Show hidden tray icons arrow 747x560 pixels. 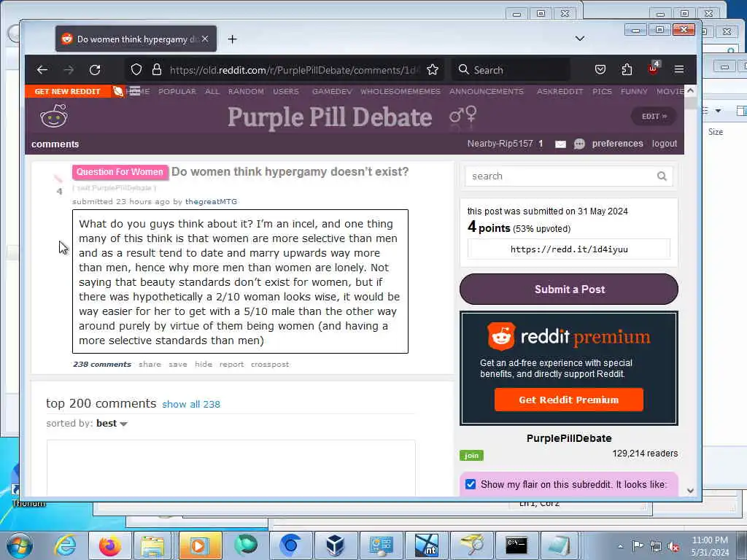click(x=620, y=547)
